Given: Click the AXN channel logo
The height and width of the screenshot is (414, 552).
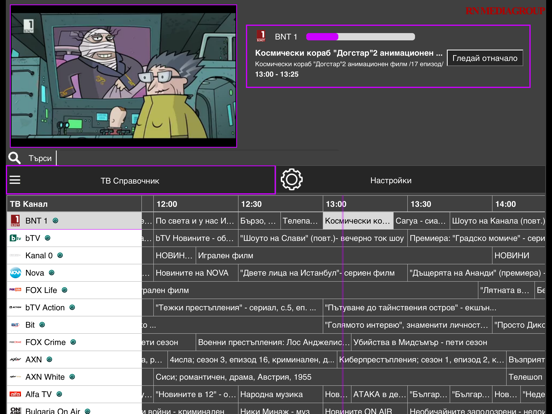Looking at the screenshot, I should tap(15, 359).
